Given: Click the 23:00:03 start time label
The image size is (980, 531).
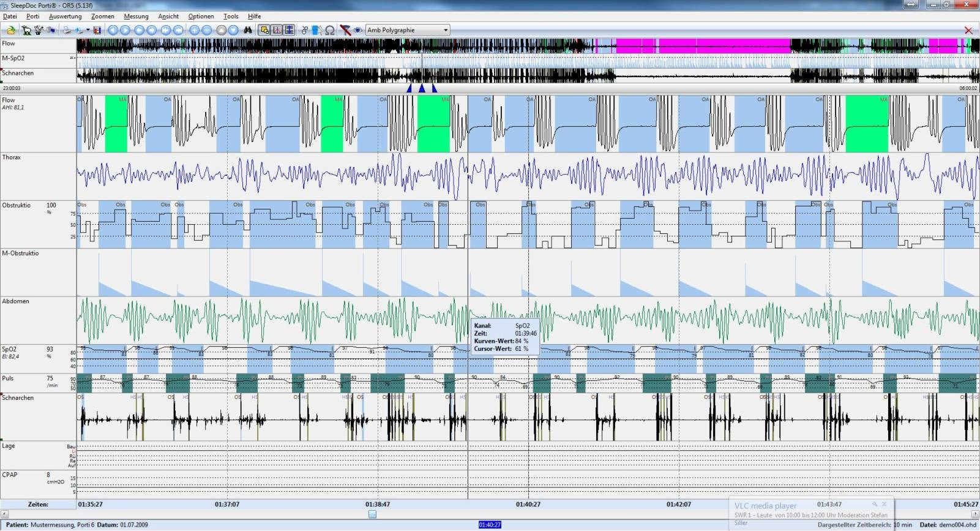Looking at the screenshot, I should (x=12, y=89).
